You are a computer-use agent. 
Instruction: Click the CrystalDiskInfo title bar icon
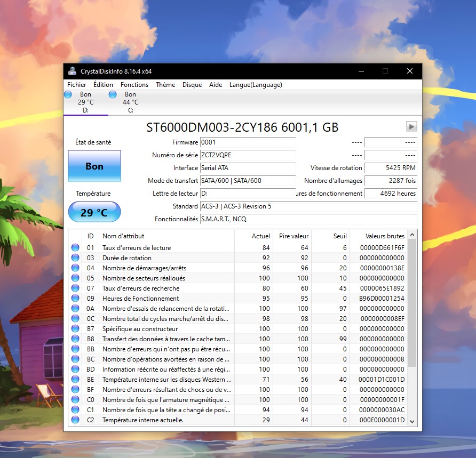[x=72, y=71]
